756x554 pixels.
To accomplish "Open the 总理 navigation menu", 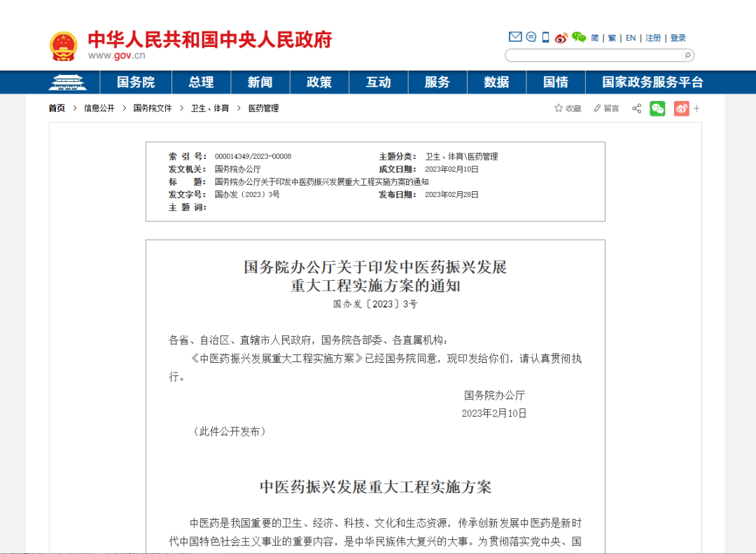I will [x=201, y=82].
